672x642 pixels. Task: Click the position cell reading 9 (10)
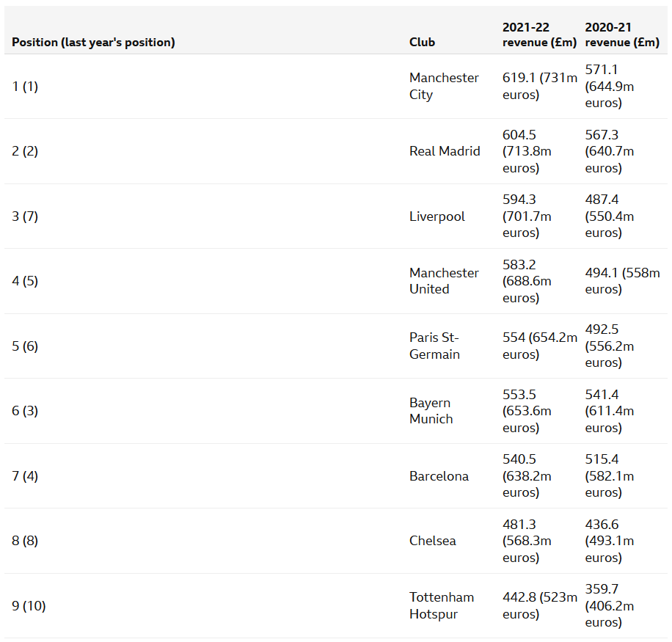(29, 606)
